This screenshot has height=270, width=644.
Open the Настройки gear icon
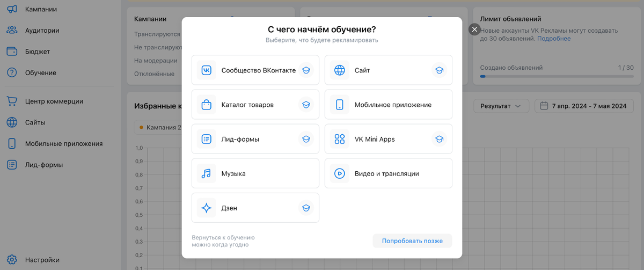[12, 260]
